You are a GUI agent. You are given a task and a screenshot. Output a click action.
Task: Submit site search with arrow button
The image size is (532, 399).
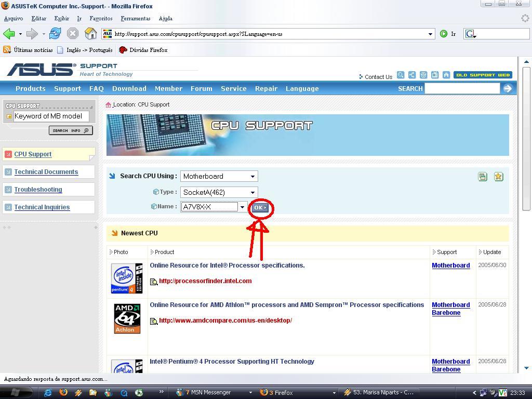[x=508, y=88]
